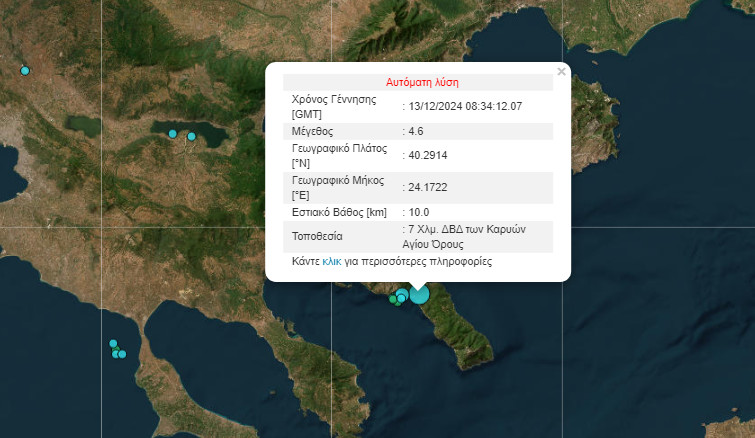This screenshot has width=755, height=438.
Task: Select the right marker on the lake
Action: [192, 136]
